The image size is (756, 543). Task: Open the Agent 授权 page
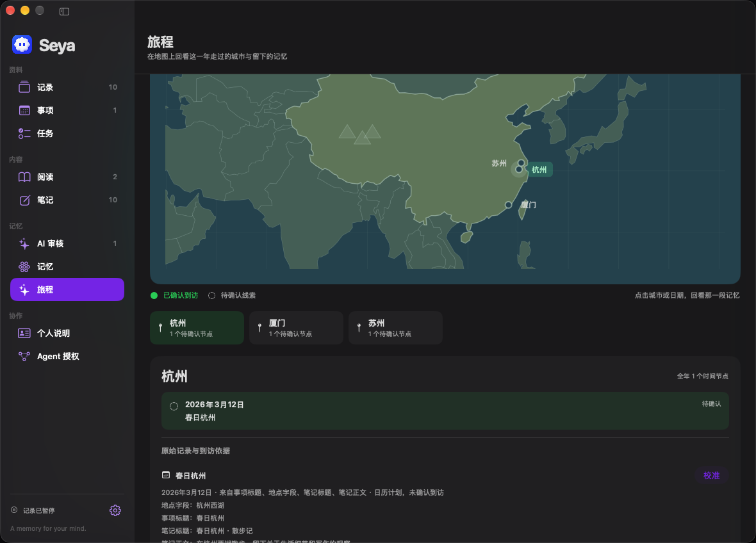coord(67,356)
